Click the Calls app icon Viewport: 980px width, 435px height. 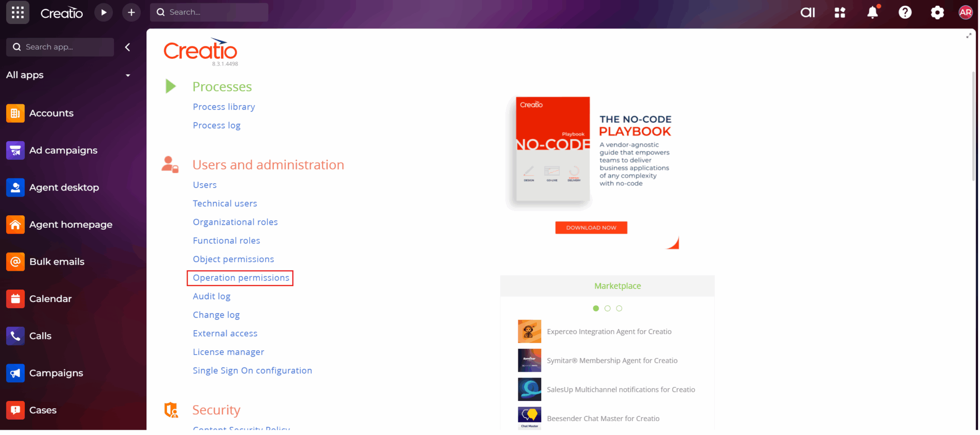(15, 335)
